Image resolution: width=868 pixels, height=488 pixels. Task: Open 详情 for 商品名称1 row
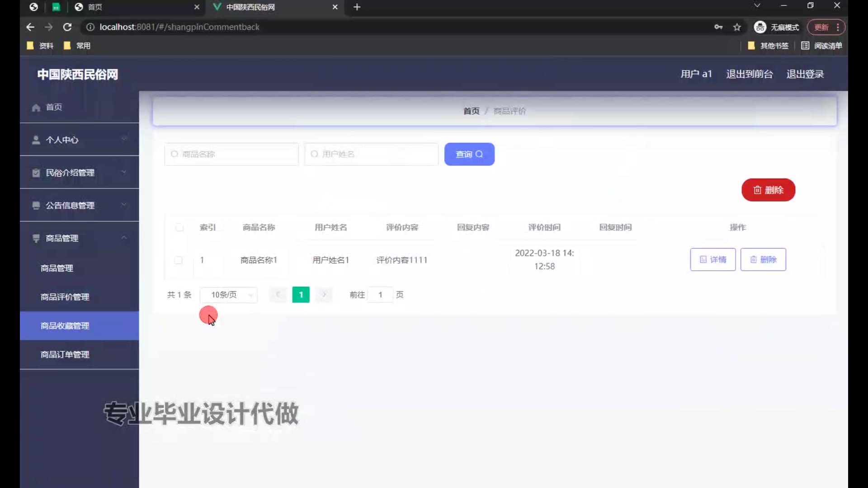click(712, 259)
